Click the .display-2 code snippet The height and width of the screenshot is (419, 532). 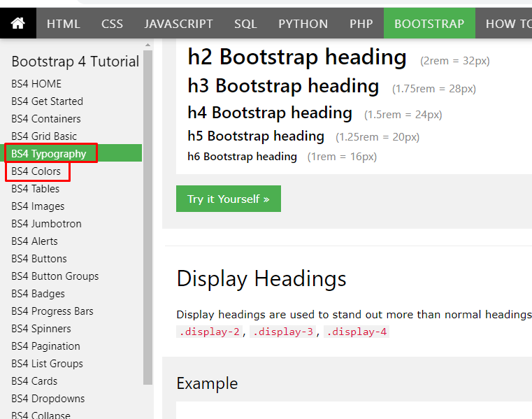209,332
